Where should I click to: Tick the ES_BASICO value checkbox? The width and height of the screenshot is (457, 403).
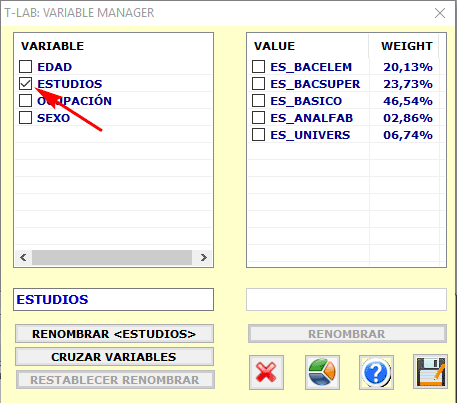(258, 101)
